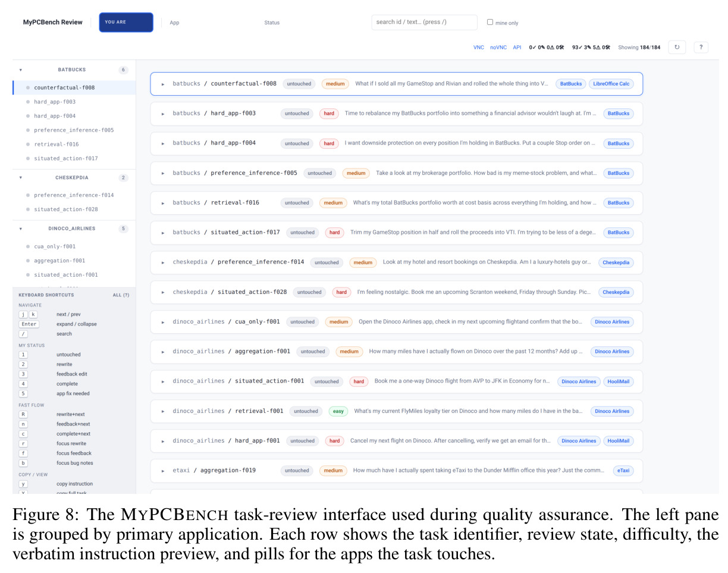Select aggregation-f001 in the sidebar

(74, 261)
